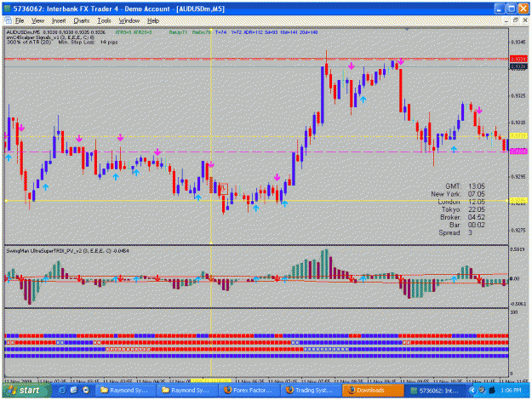The image size is (532, 400).
Task: Click the dark current bid price tag
Action: [x=518, y=67]
